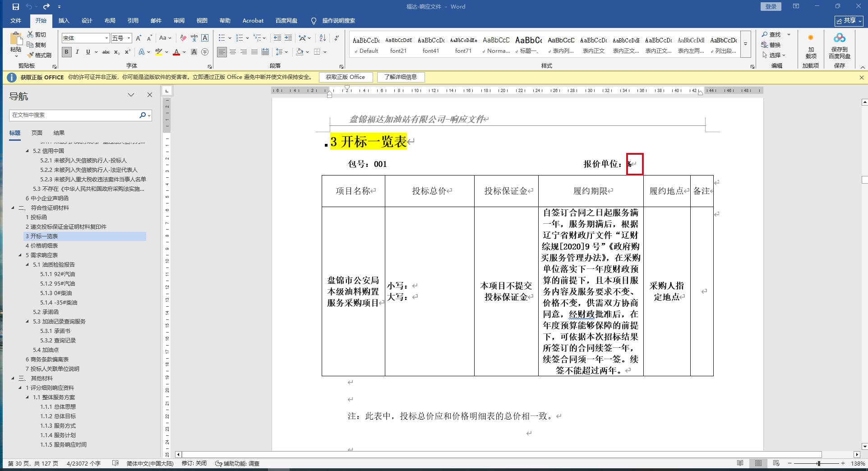Click the 了解详细信息 button
Image resolution: width=868 pixels, height=471 pixels.
coord(400,77)
